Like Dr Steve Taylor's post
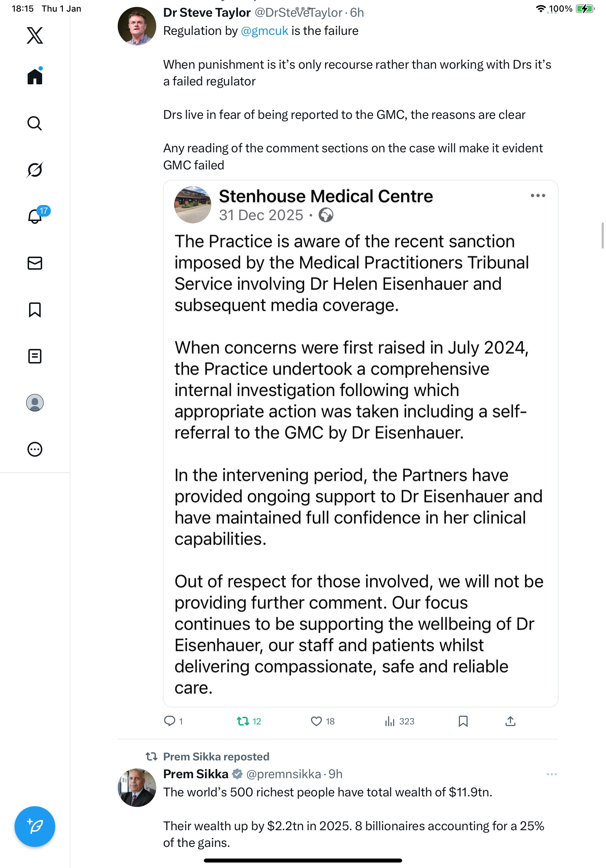The width and height of the screenshot is (606, 868). (316, 721)
